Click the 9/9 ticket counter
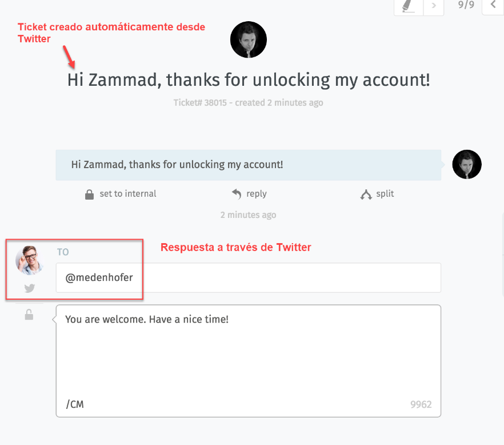This screenshot has height=445, width=504. pyautogui.click(x=466, y=5)
